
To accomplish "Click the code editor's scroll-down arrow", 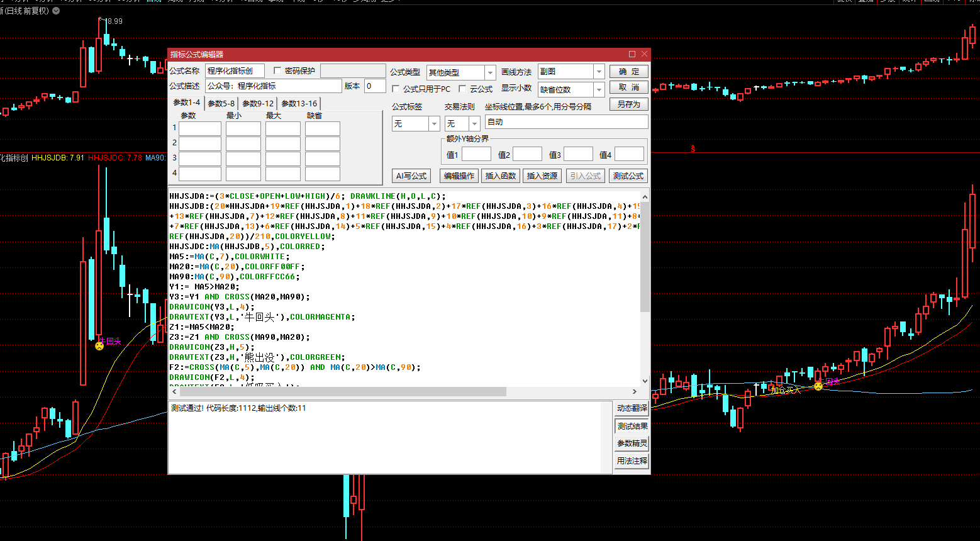I will pos(645,381).
